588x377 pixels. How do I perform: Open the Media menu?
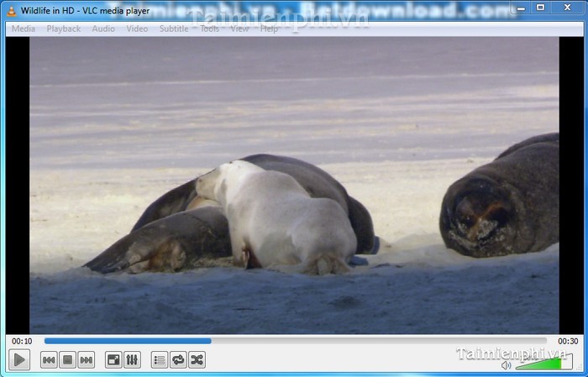pos(24,29)
